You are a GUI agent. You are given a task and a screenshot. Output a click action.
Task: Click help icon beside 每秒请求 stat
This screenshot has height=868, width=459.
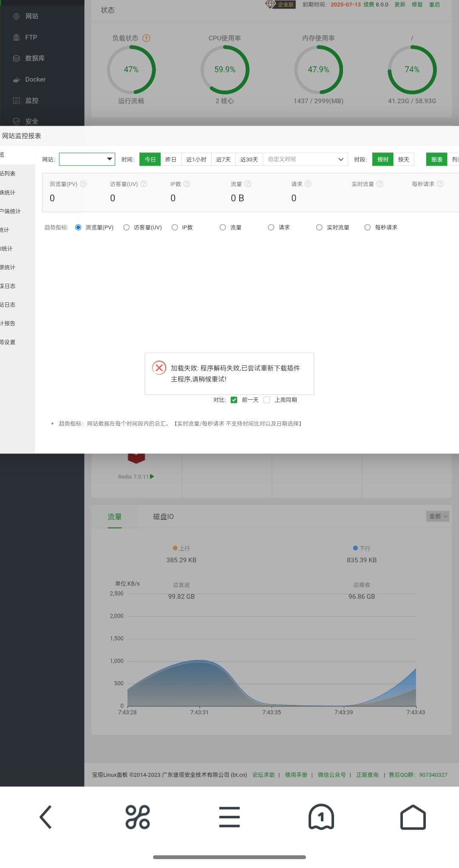pyautogui.click(x=440, y=184)
